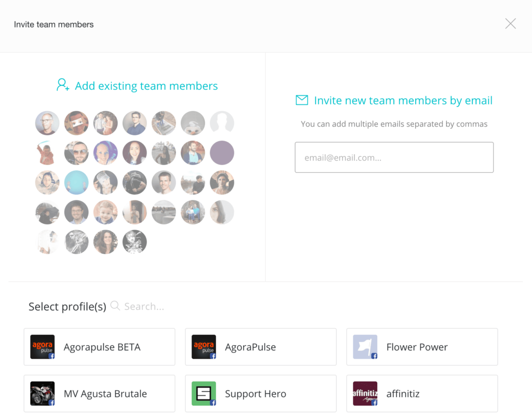This screenshot has width=532, height=419.
Task: Click the email address input field
Action: [x=394, y=157]
